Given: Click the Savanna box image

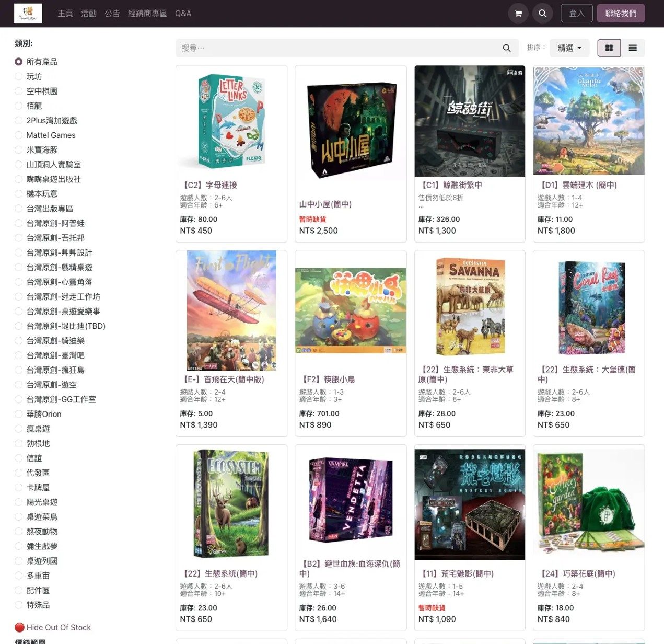Looking at the screenshot, I should click(470, 306).
